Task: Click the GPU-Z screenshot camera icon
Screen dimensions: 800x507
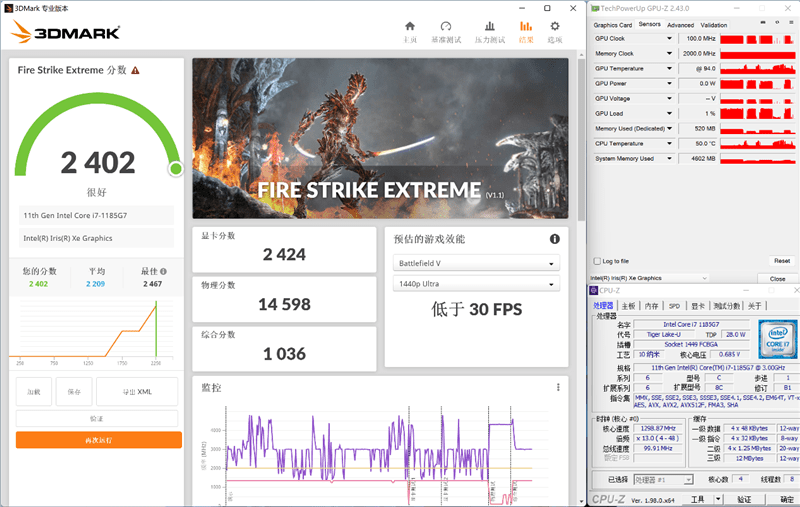Action: (x=763, y=23)
